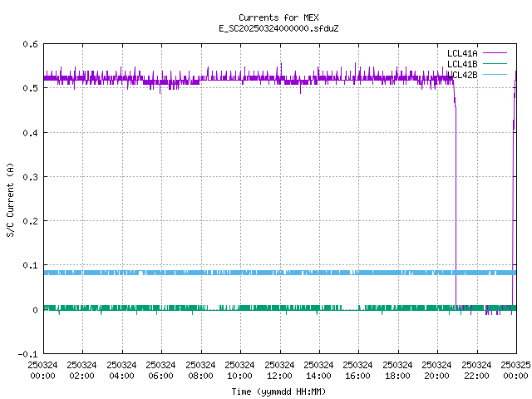The width and height of the screenshot is (532, 399).
Task: Click the LCL42B legend label
Action: click(462, 75)
